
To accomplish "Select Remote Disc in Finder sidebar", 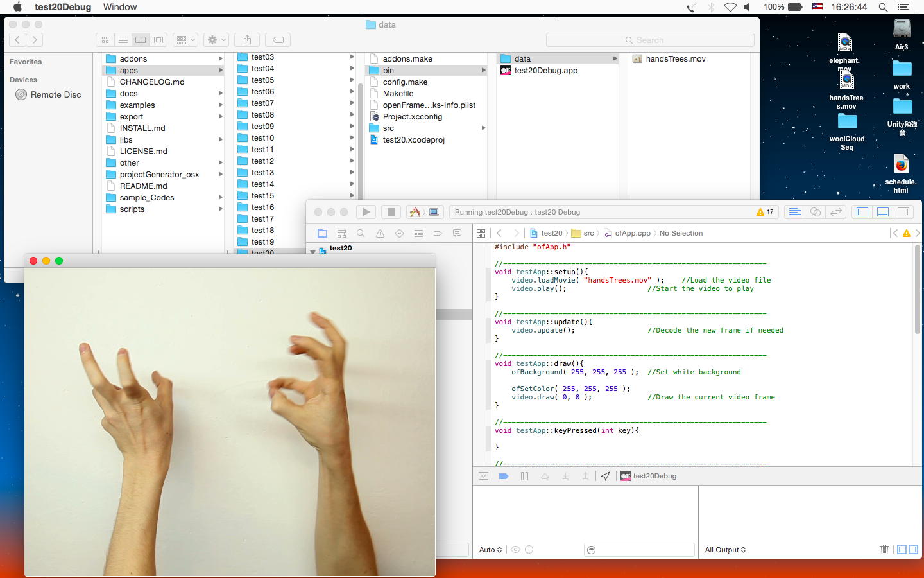I will click(48, 94).
